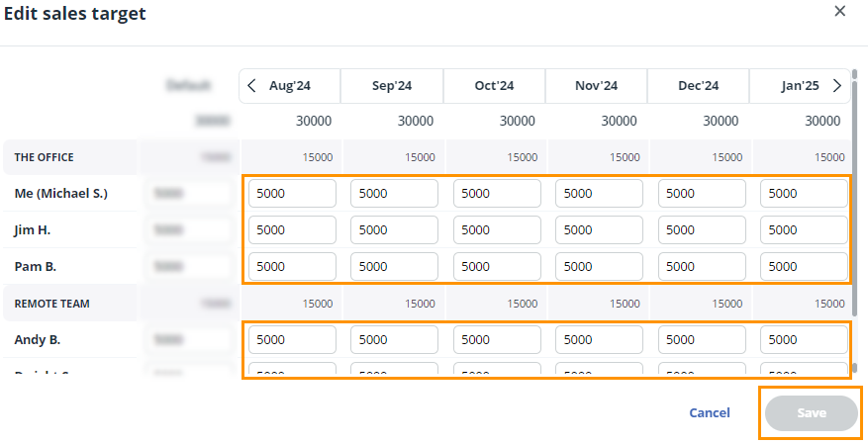868x444 pixels.
Task: Show later months with right chevron
Action: coord(837,86)
